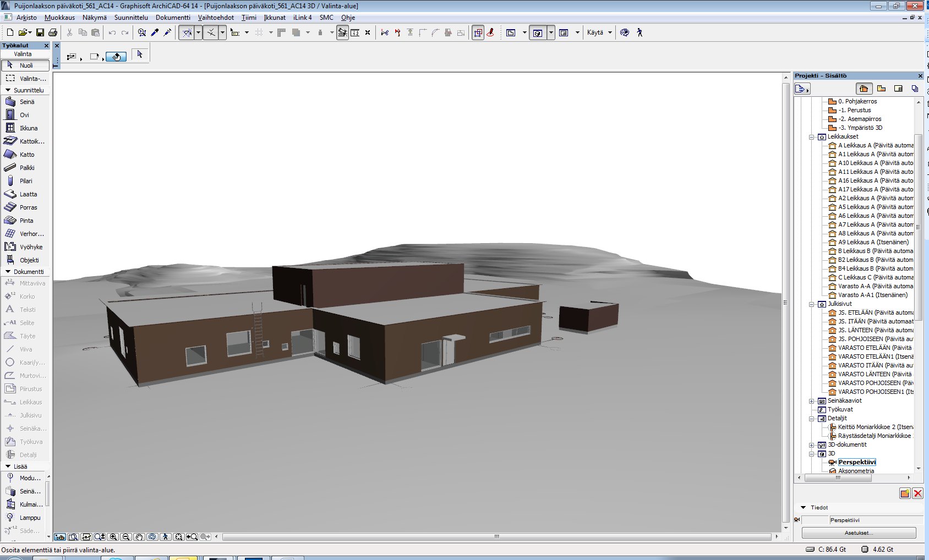The height and width of the screenshot is (560, 929).
Task: Select the Pilari column tool
Action: coord(25,181)
